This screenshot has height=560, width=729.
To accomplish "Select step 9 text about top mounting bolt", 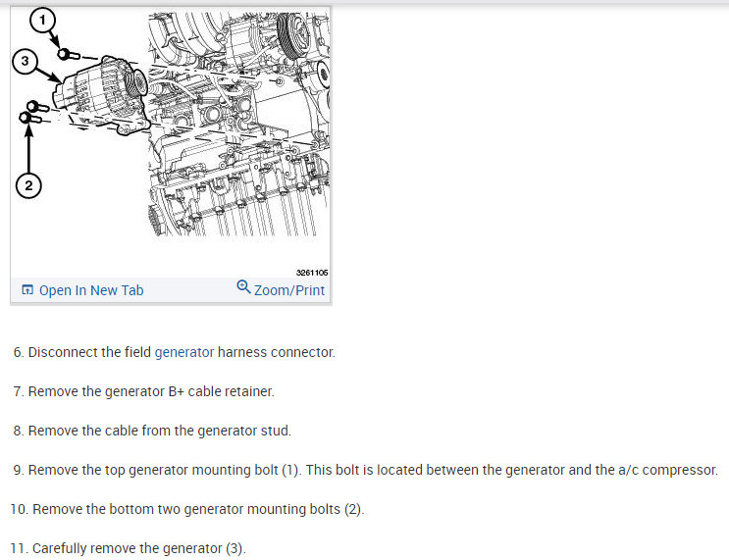I will pos(366,470).
